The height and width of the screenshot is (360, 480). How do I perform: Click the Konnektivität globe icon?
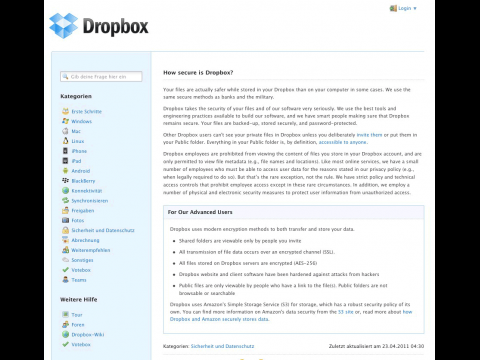[x=66, y=191]
